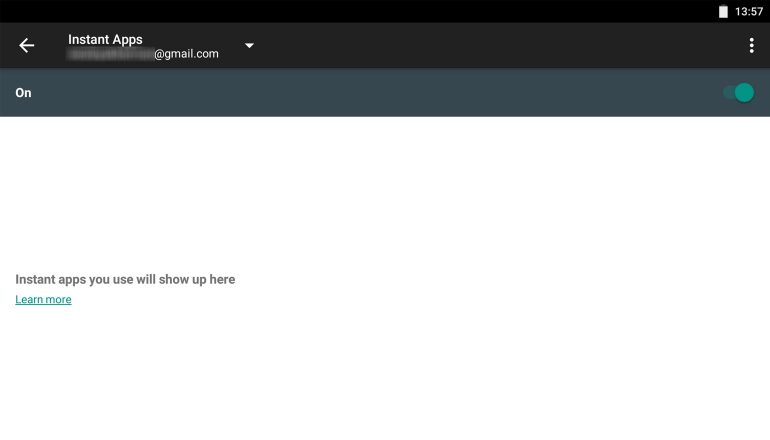Screen dimensions: 770x440
Task: Click the blurred username part of the email
Action: pos(110,54)
